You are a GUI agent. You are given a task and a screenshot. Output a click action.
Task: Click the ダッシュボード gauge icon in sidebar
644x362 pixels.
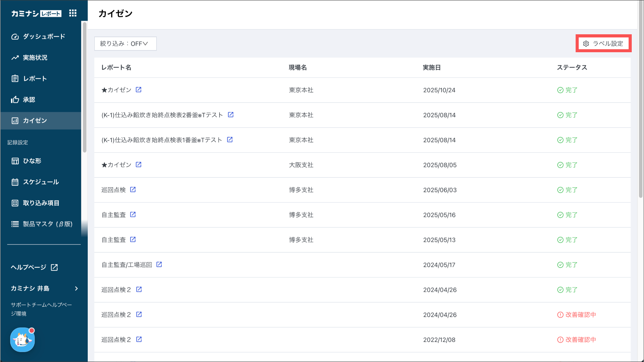[15, 37]
